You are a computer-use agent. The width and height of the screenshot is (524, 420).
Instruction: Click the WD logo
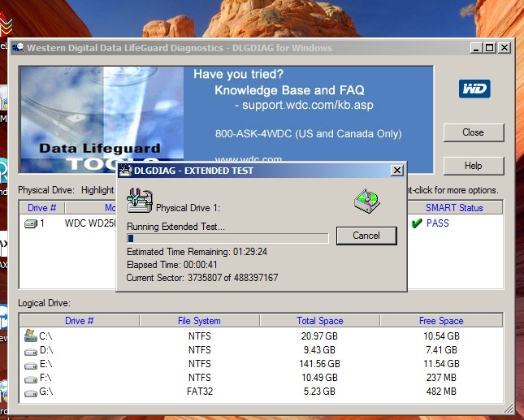click(x=474, y=89)
